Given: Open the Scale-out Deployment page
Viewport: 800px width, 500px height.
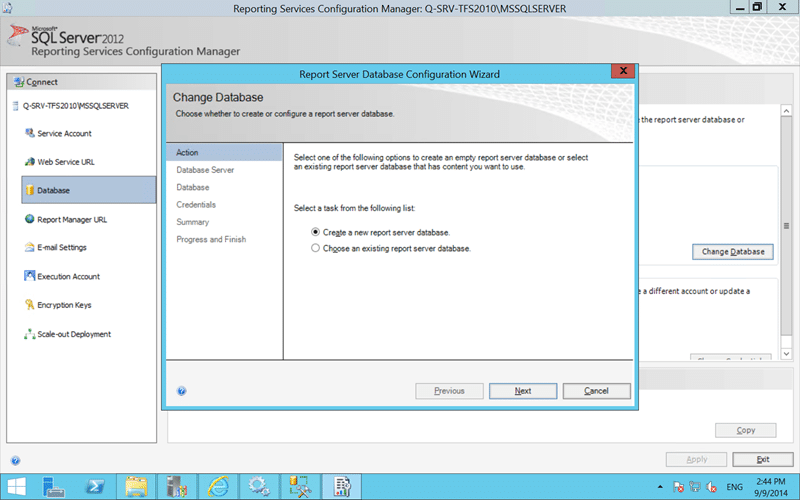Looking at the screenshot, I should tap(74, 334).
